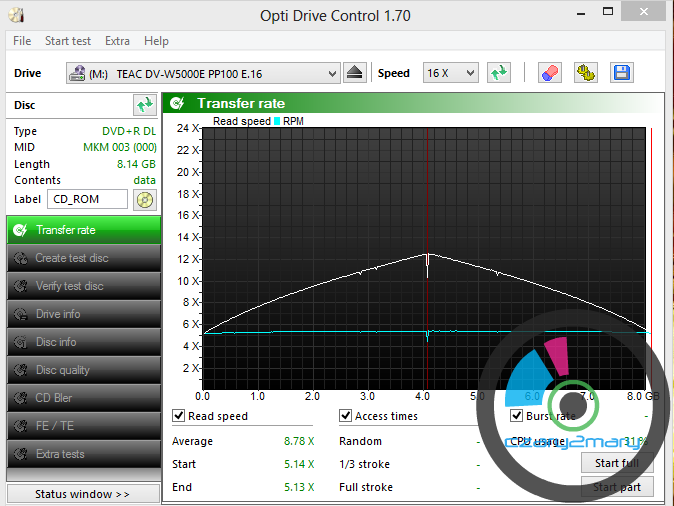Open the Start test menu
Image resolution: width=674 pixels, height=506 pixels.
[x=68, y=41]
